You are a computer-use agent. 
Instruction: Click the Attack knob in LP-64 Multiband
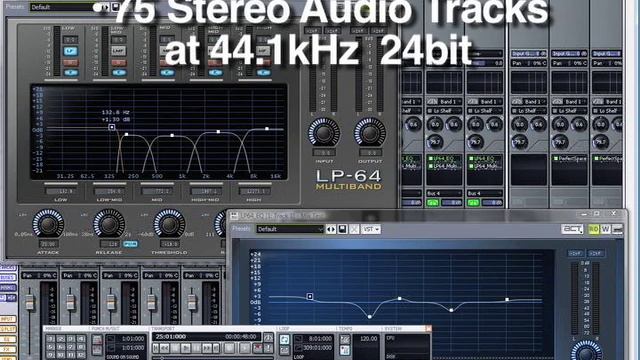pyautogui.click(x=48, y=223)
